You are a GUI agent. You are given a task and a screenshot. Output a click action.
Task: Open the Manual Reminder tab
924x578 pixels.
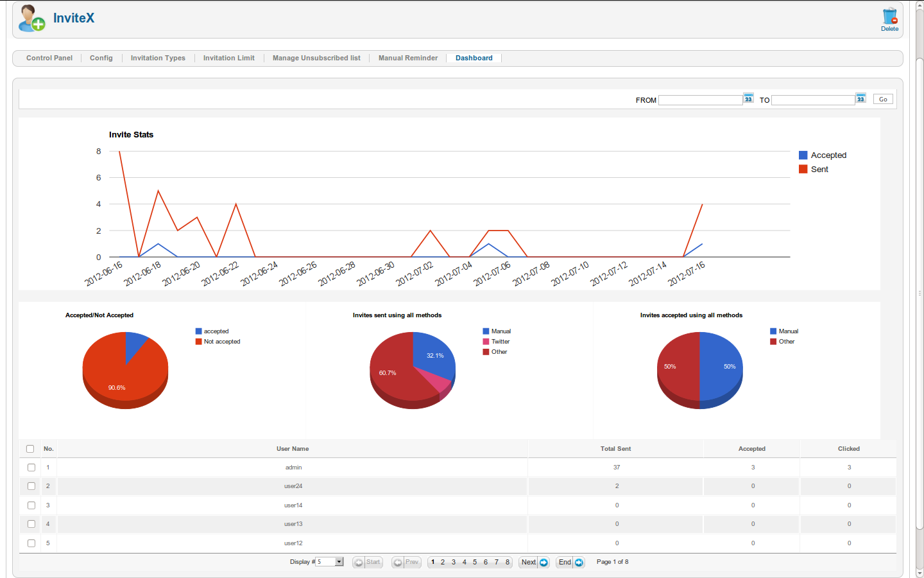click(408, 58)
